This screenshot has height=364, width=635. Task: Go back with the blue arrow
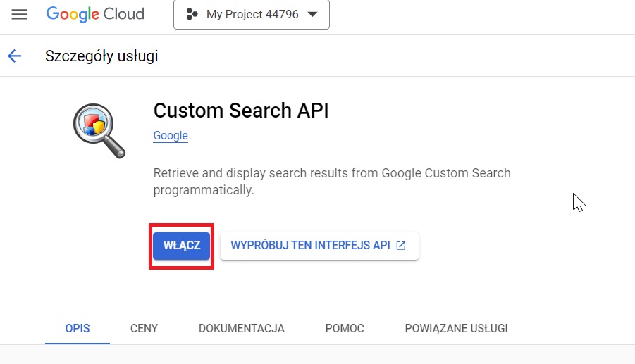[14, 56]
